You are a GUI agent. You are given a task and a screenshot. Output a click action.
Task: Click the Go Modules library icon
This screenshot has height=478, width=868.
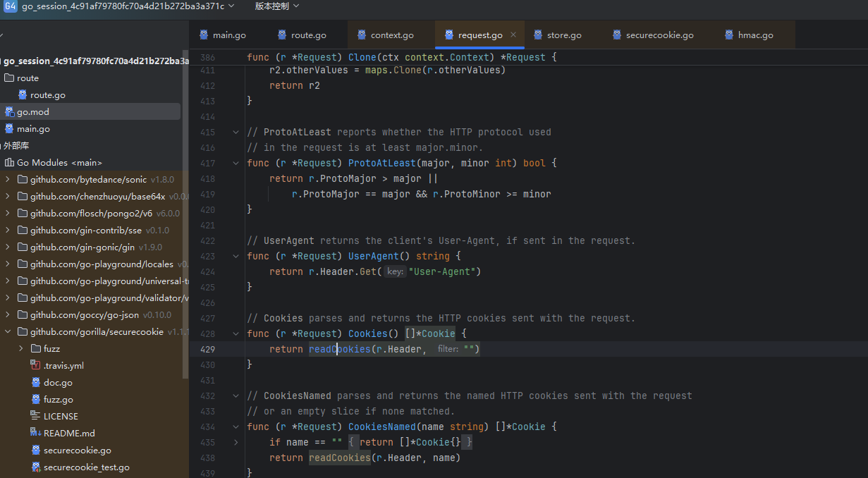9,163
